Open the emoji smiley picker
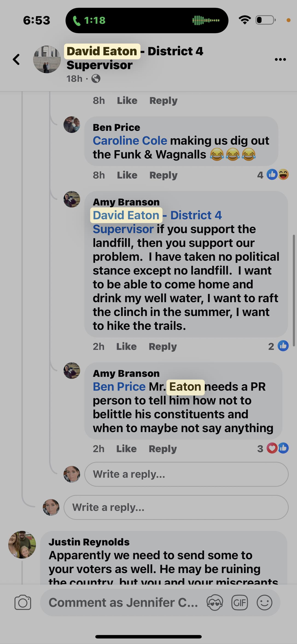The height and width of the screenshot is (644, 297). [264, 603]
